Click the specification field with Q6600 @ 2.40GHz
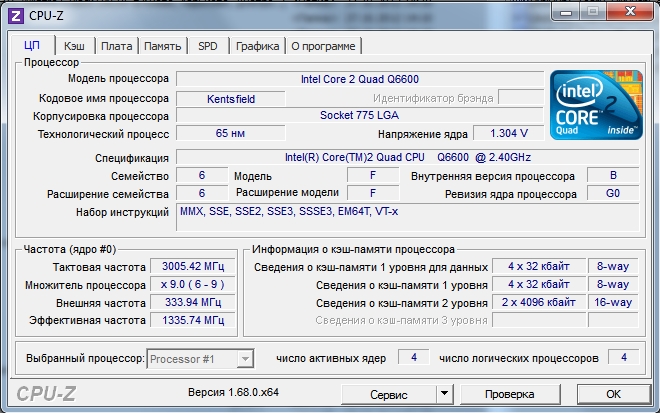The width and height of the screenshot is (660, 413). click(x=407, y=157)
